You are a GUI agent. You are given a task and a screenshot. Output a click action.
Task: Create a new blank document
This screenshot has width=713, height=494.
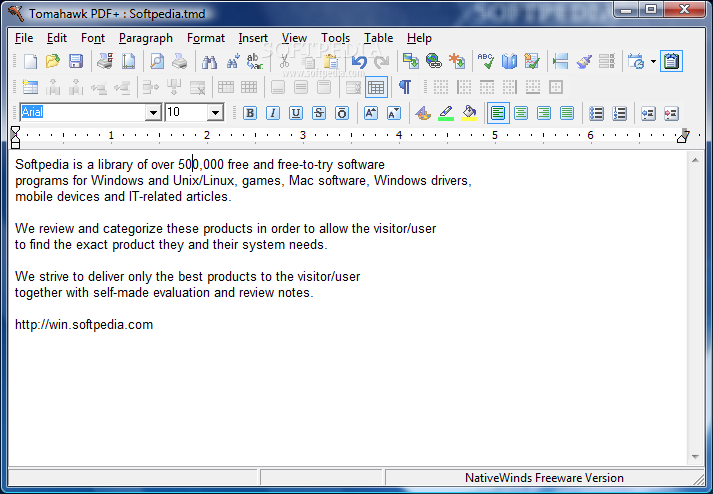click(30, 61)
